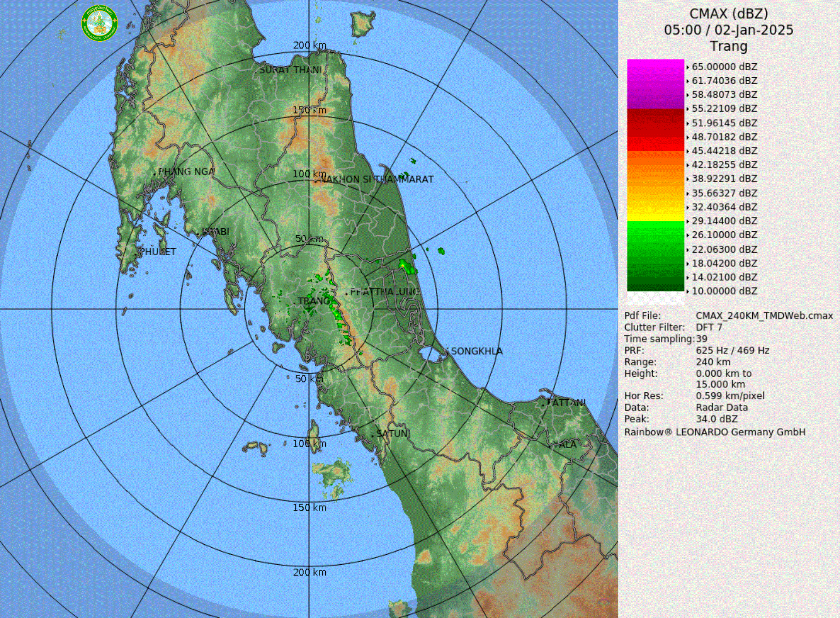Click the 10.00000 dBZ scale label
Screen dimensions: 840x618
pos(724,291)
